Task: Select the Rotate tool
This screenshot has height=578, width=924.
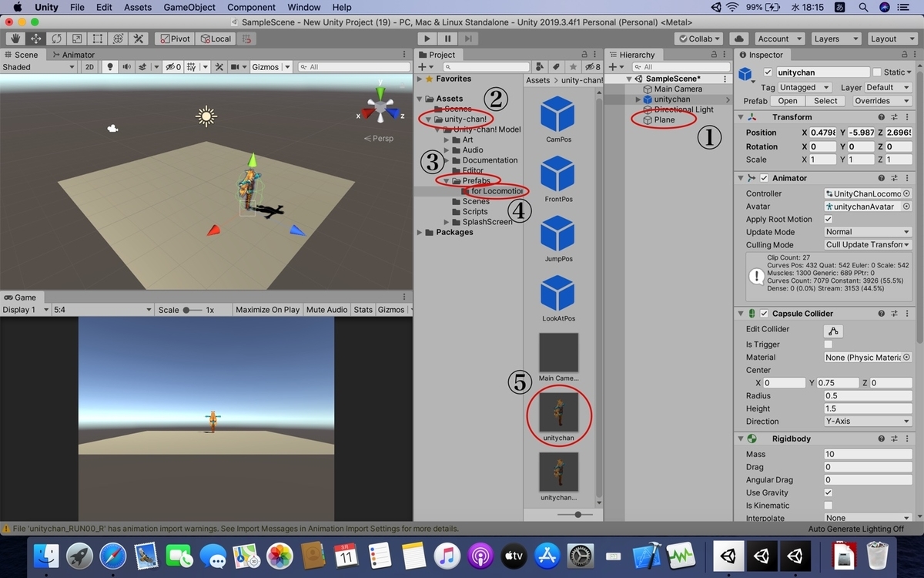Action: point(57,39)
